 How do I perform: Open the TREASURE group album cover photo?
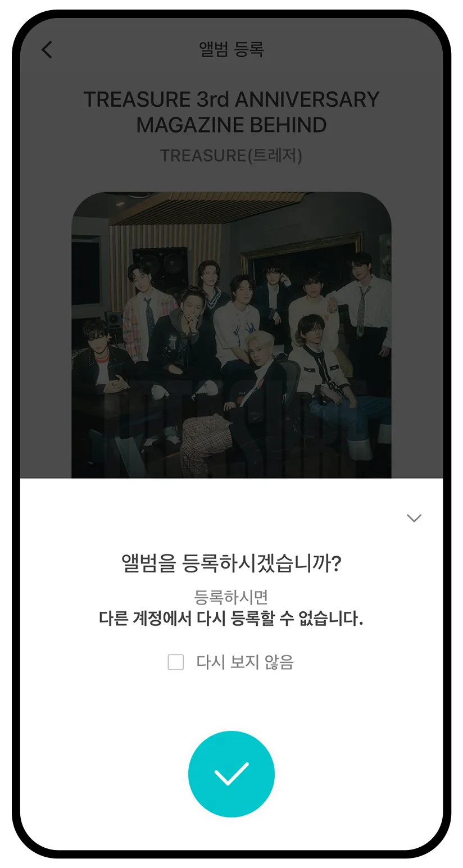[x=231, y=335]
